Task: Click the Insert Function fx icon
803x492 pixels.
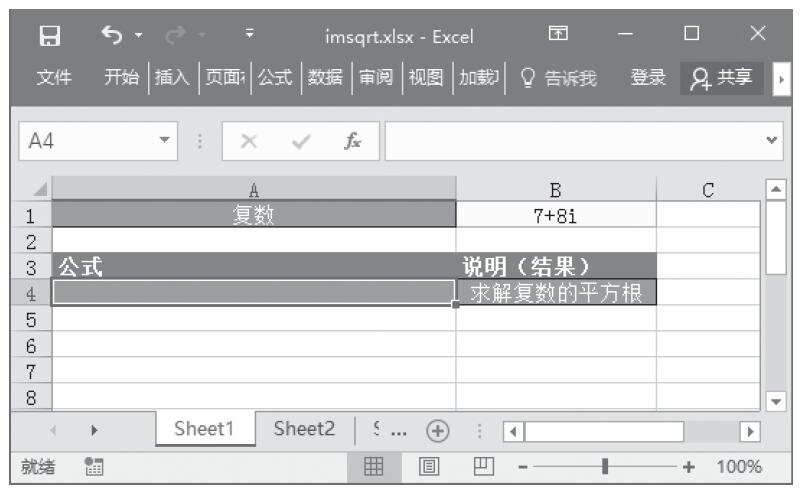Action: point(353,142)
